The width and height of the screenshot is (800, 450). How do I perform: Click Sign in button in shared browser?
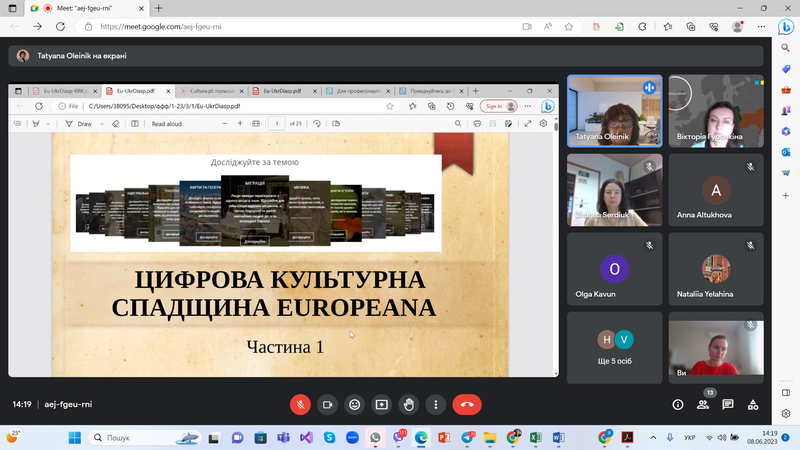click(x=498, y=106)
